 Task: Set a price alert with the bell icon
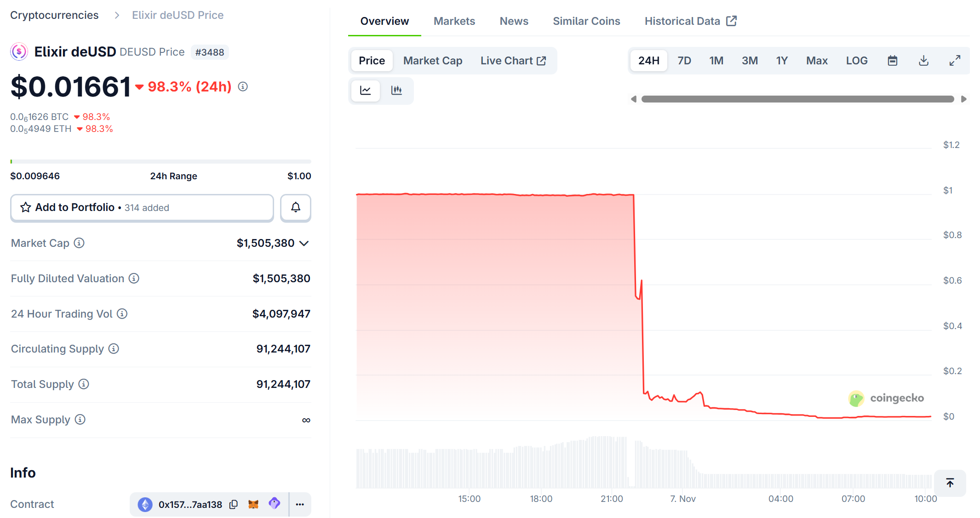tap(295, 208)
